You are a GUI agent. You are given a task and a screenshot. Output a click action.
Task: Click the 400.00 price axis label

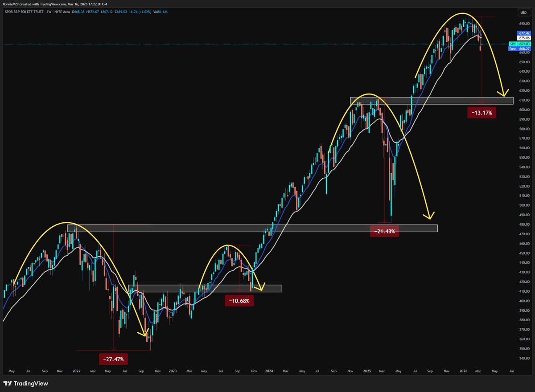524,301
